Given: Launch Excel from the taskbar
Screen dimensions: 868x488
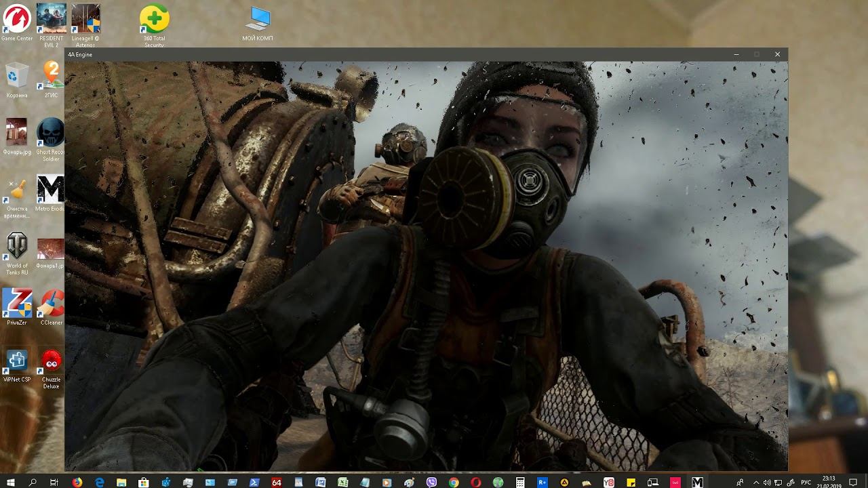Looking at the screenshot, I should (343, 482).
